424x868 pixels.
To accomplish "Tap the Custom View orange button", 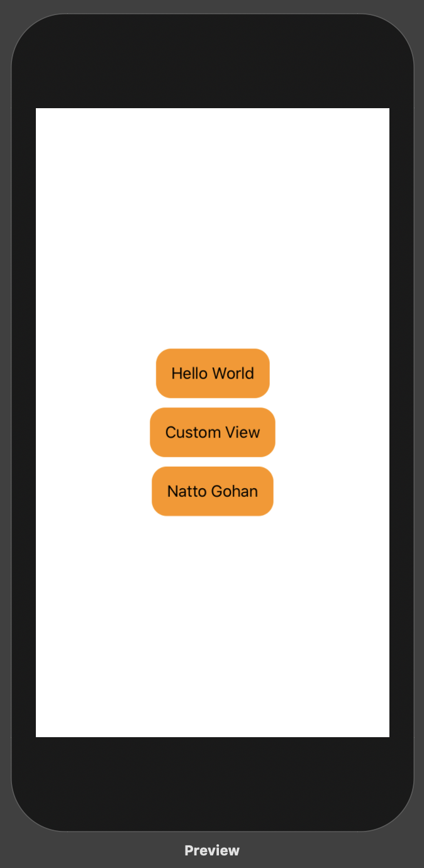I will (x=213, y=432).
